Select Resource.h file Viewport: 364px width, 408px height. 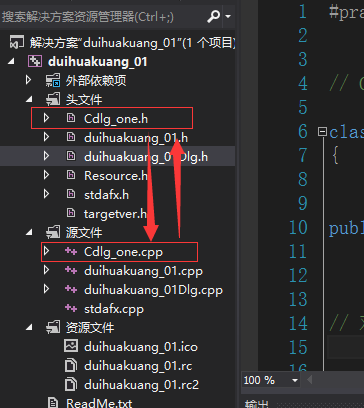[x=116, y=176]
